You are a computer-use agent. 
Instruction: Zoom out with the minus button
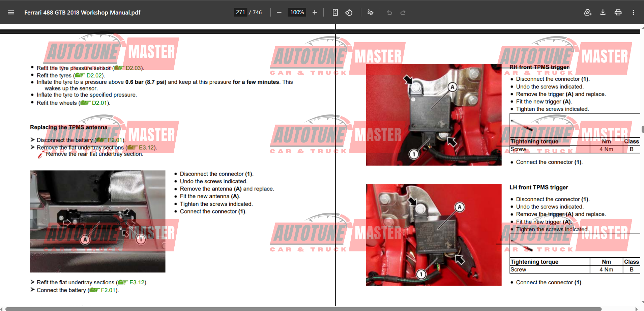(x=279, y=12)
